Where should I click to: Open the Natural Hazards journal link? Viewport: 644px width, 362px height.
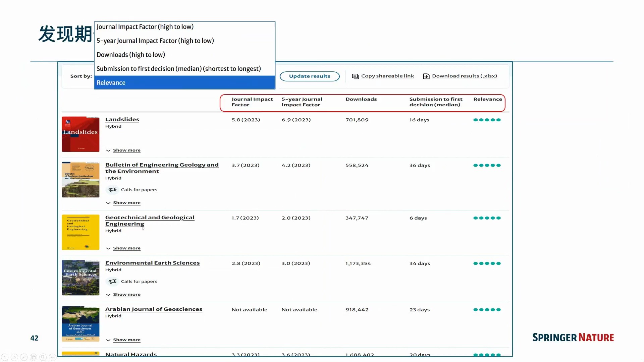[131, 354]
